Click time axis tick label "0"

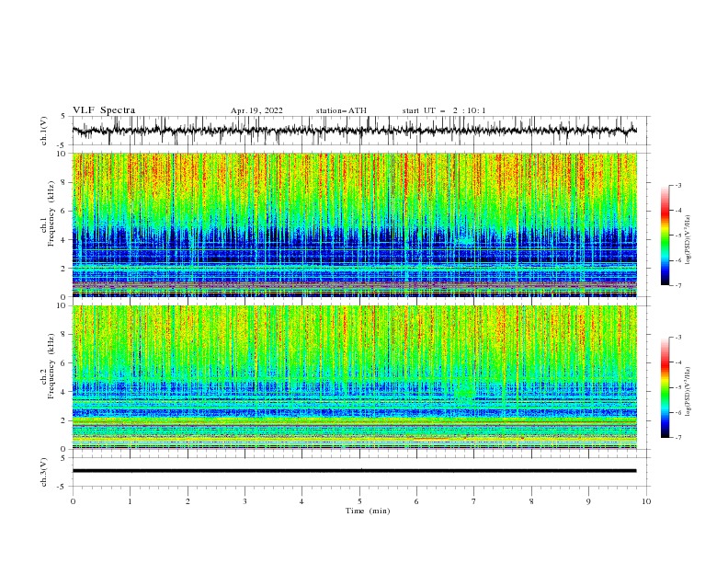pos(73,501)
